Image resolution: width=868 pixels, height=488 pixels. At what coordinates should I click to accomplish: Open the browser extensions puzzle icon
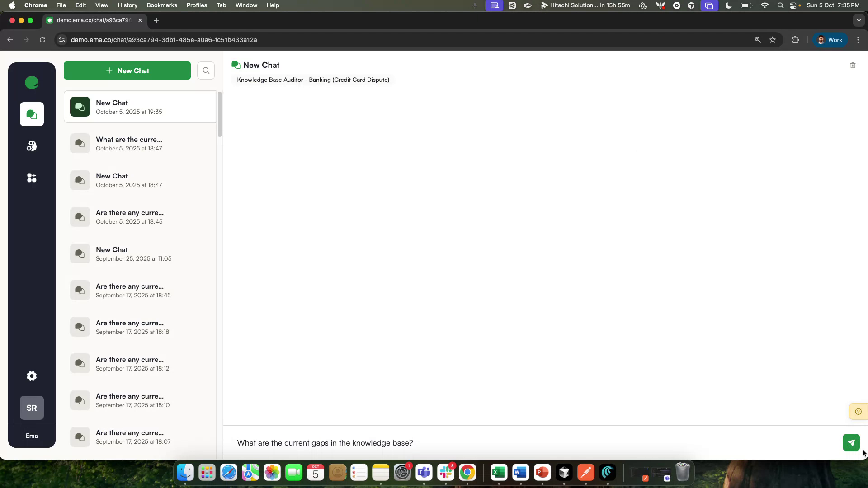click(795, 40)
